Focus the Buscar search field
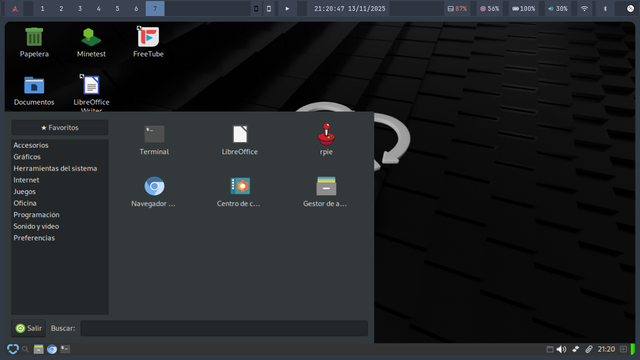This screenshot has height=360, width=640. (x=224, y=328)
